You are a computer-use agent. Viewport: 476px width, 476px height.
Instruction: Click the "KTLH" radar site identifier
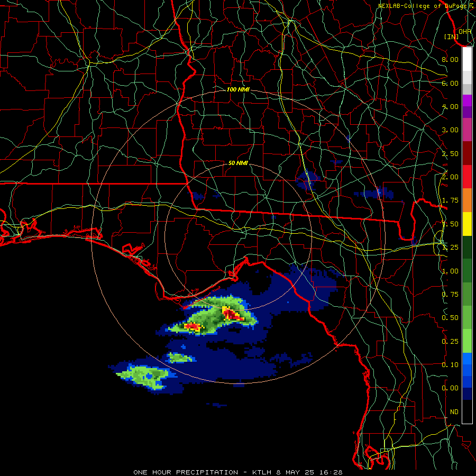262,472
